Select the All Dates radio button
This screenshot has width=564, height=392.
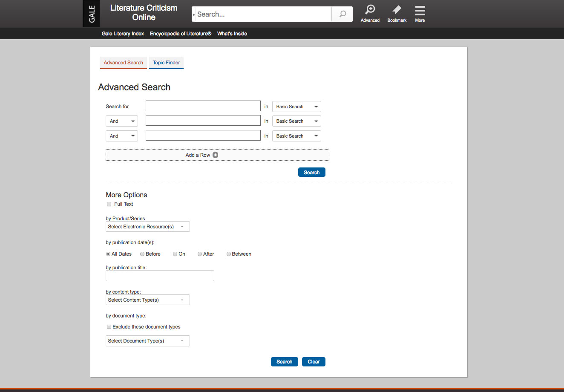click(x=108, y=254)
